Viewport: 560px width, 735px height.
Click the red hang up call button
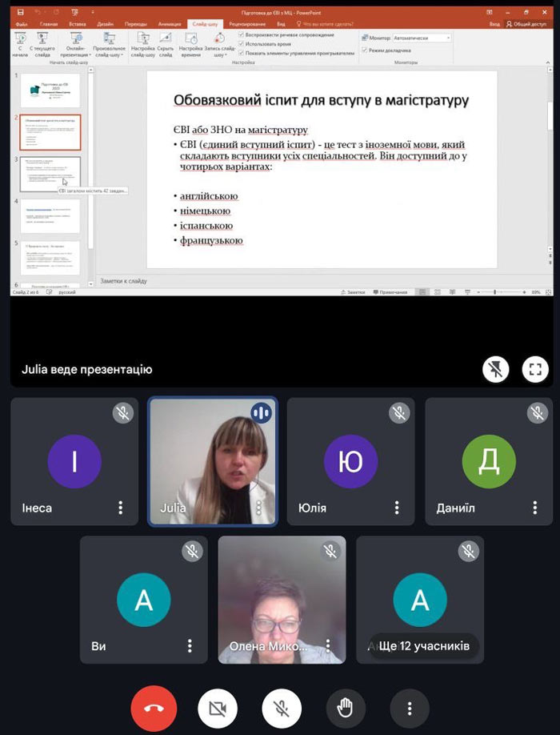154,708
